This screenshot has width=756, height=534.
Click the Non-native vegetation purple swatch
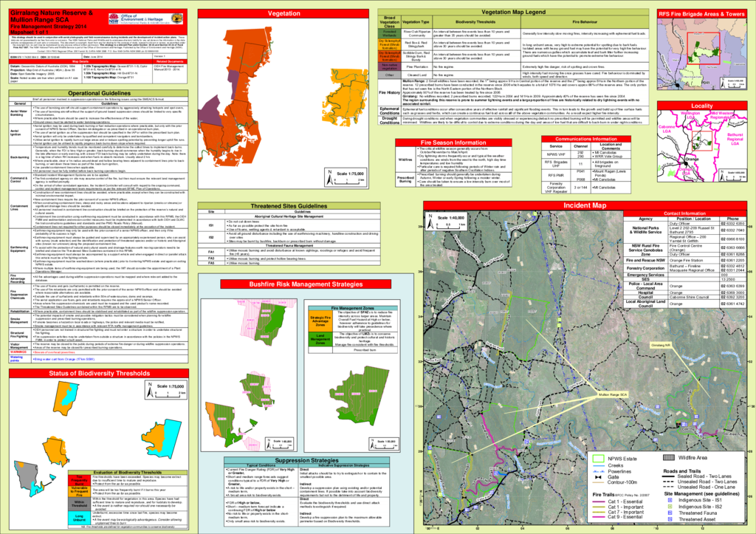(390, 66)
